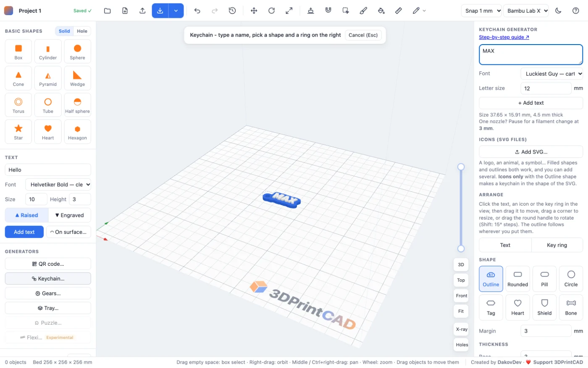Undo the last action
This screenshot has height=368, width=588.
(197, 11)
